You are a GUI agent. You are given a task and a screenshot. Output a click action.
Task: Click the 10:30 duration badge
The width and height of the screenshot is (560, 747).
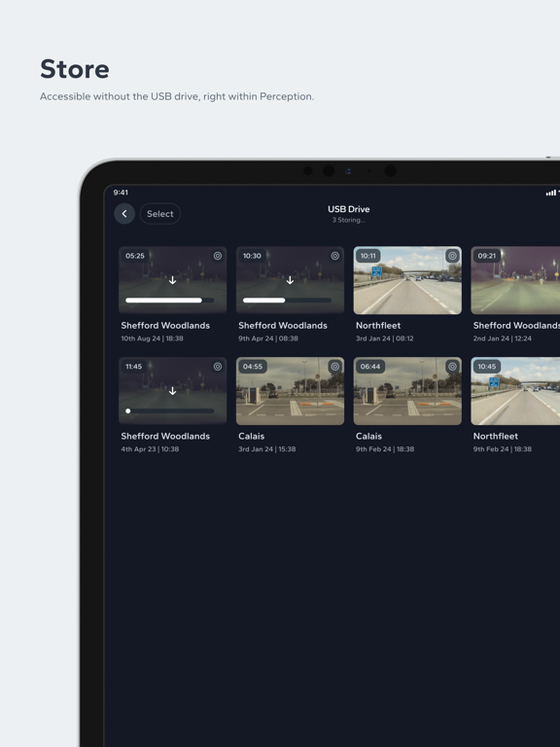[x=252, y=256]
